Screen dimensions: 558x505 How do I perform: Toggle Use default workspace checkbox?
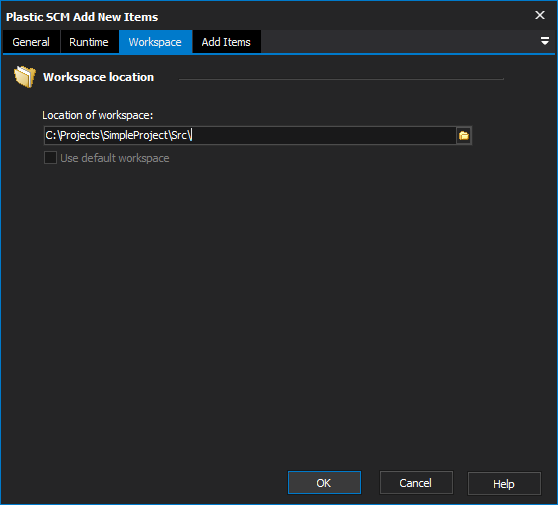click(x=50, y=158)
